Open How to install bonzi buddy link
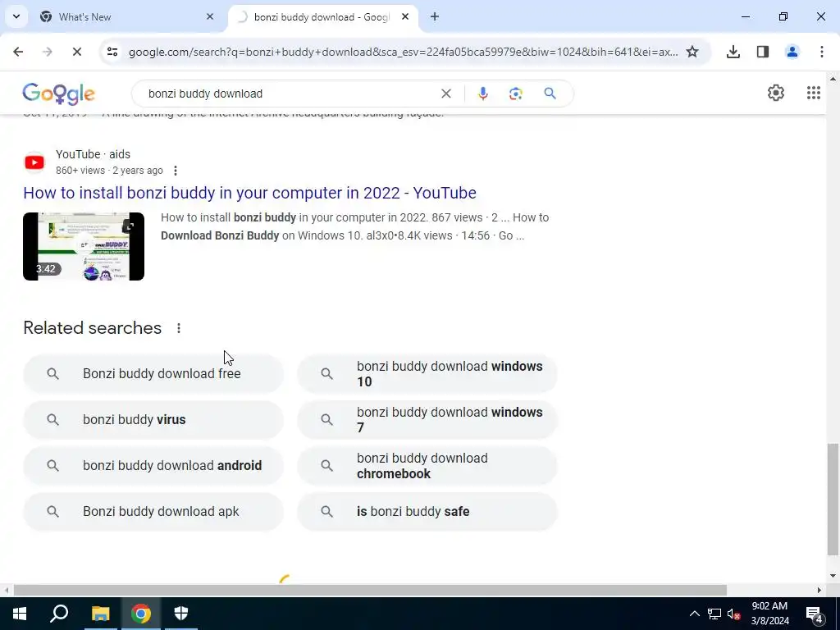Image resolution: width=840 pixels, height=630 pixels. click(x=249, y=193)
